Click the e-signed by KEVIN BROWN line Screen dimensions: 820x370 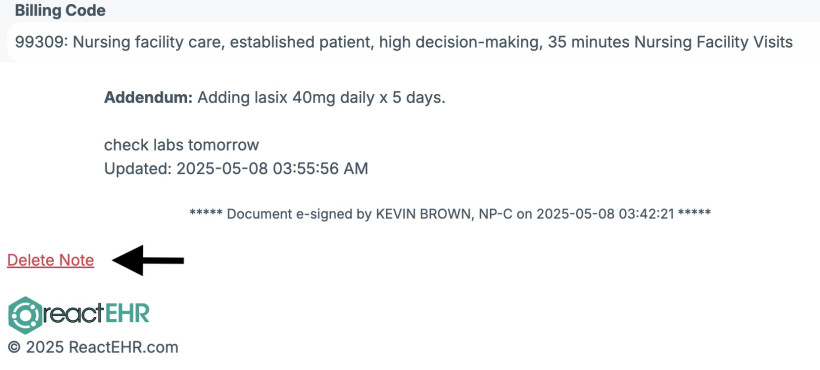point(450,214)
